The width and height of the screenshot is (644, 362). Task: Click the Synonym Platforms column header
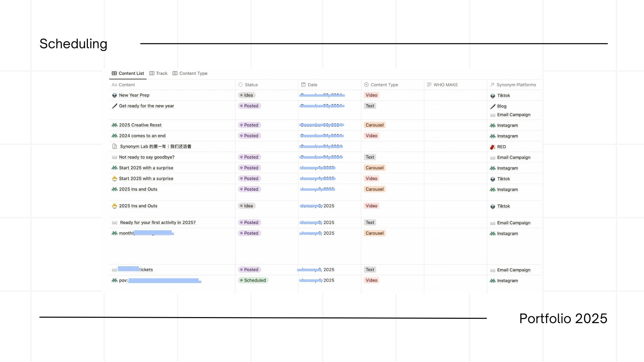516,85
